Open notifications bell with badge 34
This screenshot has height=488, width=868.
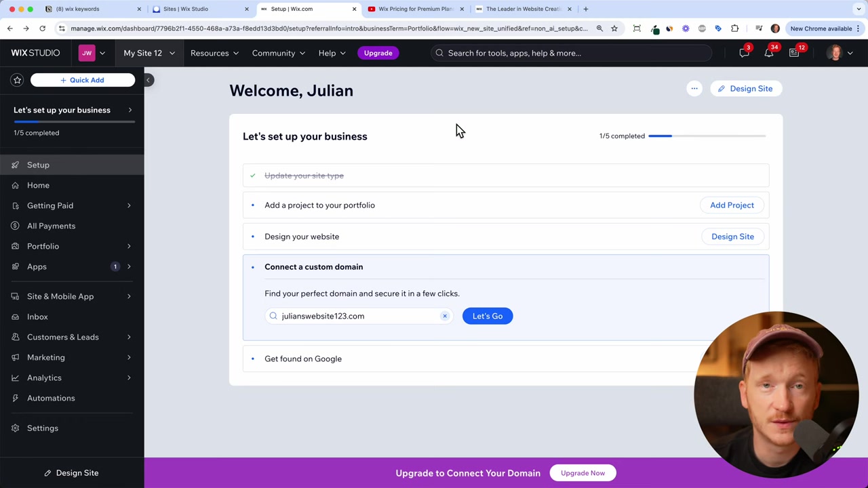(x=769, y=53)
